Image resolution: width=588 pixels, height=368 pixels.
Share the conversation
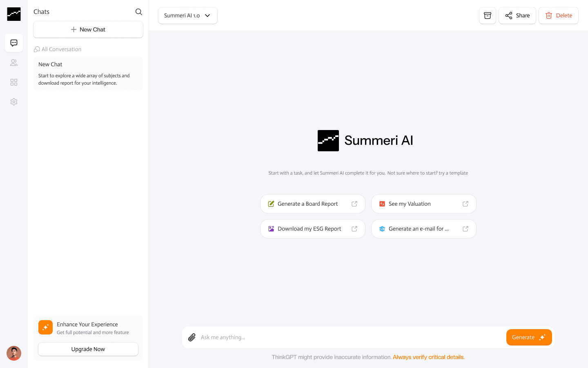click(x=517, y=16)
